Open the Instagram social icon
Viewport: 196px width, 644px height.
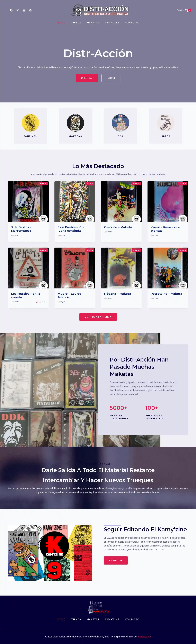pos(24,10)
